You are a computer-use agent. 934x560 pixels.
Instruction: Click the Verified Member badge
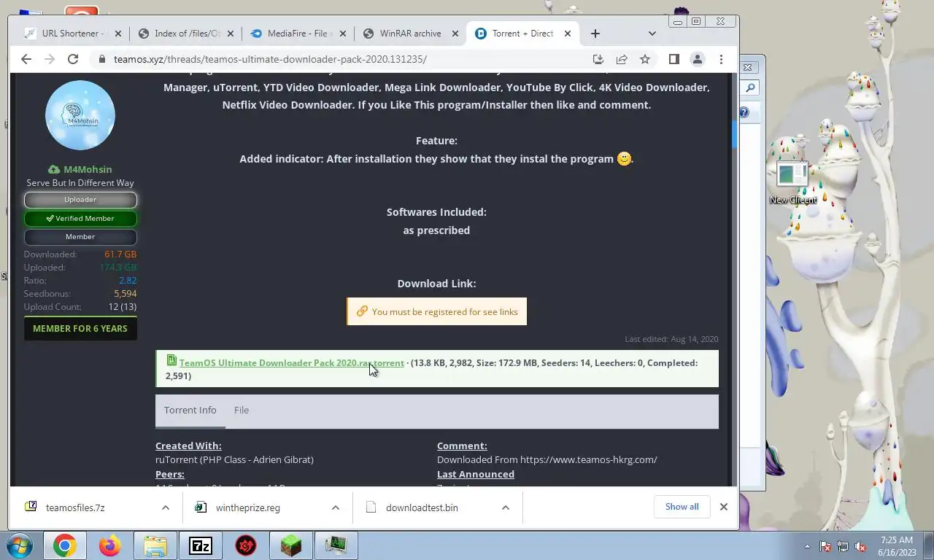point(80,218)
